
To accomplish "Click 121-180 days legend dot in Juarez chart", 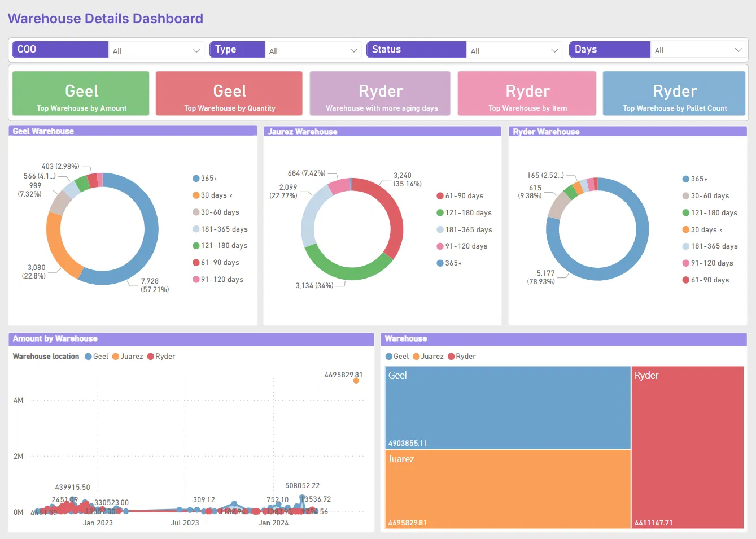I will pyautogui.click(x=440, y=213).
